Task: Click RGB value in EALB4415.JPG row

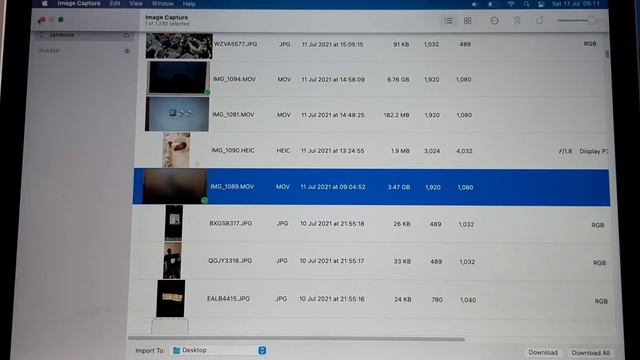Action: [x=601, y=301]
